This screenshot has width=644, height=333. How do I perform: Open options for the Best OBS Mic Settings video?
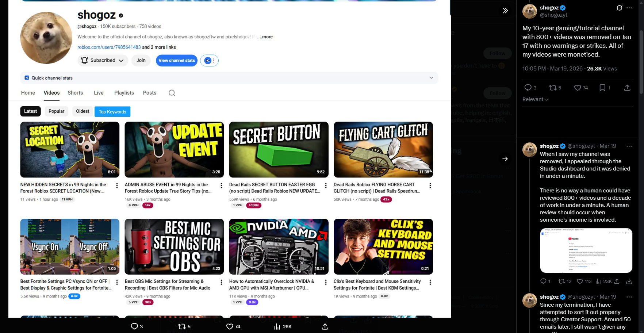click(x=221, y=282)
